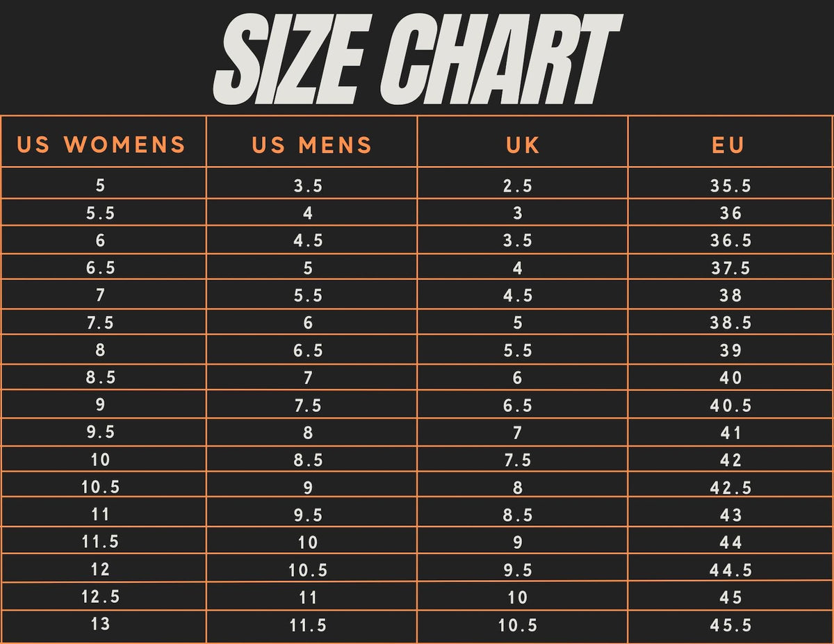Select EU size 44.5 cell

[731, 570]
